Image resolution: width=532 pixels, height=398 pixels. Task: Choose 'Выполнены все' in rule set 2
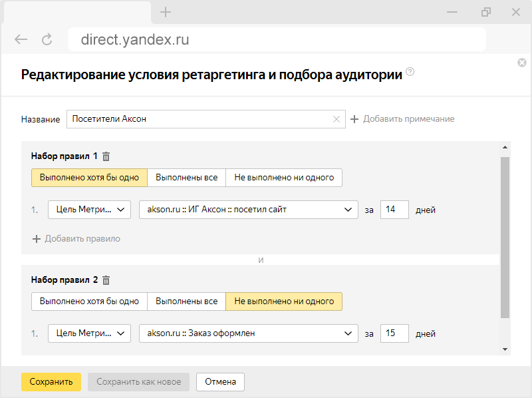[x=186, y=301]
